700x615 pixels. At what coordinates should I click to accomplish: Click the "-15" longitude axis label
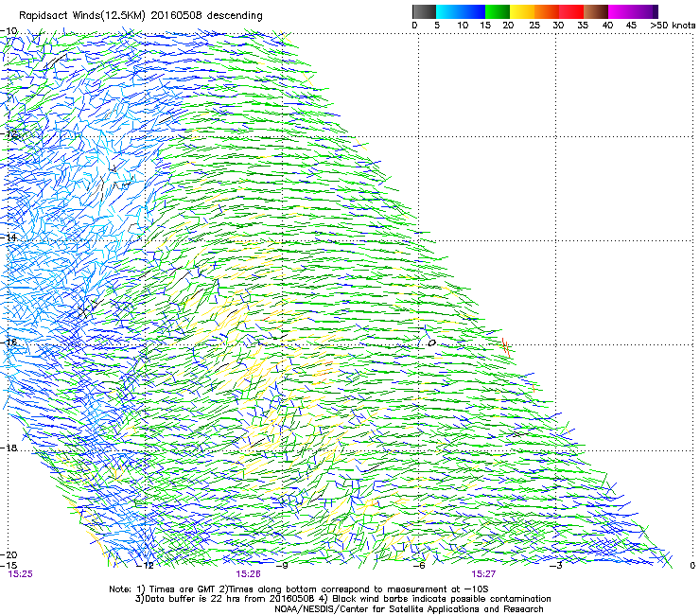coord(9,565)
